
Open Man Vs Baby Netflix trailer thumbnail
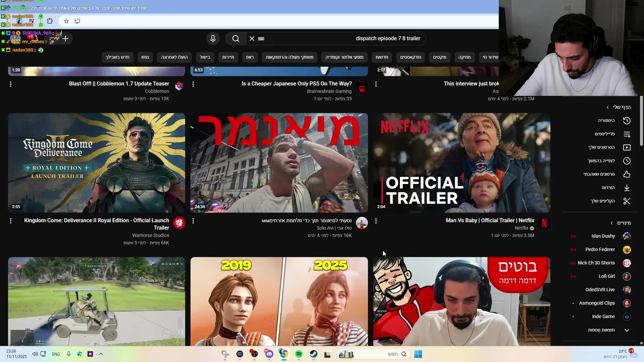point(462,162)
